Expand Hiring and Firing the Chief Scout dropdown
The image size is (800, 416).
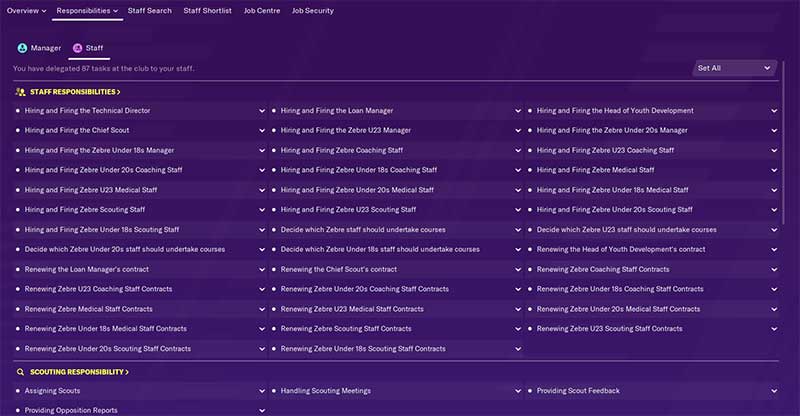click(x=262, y=131)
